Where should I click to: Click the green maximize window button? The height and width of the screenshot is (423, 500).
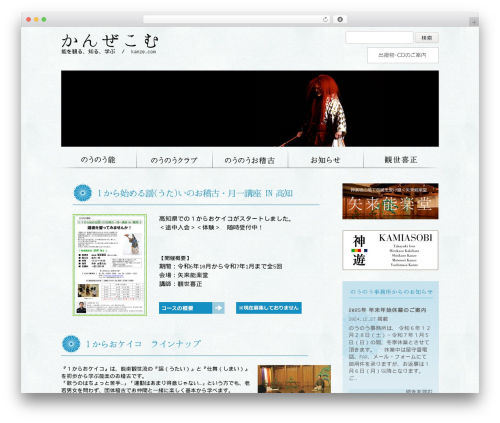[44, 20]
